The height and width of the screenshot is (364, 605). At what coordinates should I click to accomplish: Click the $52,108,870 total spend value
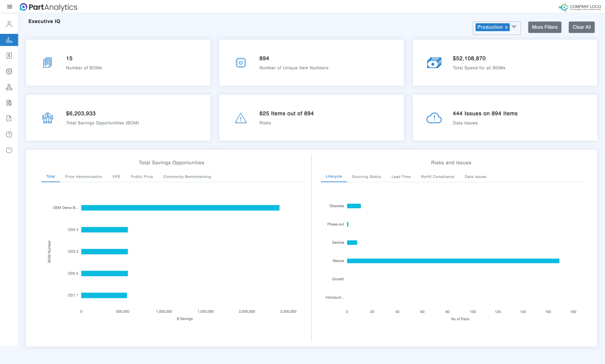click(x=469, y=58)
